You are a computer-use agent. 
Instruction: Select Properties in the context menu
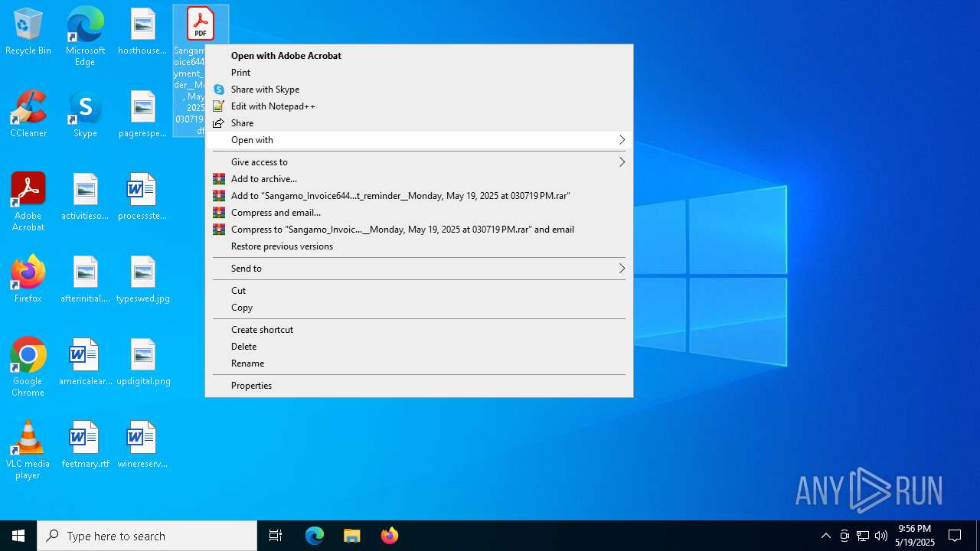(x=251, y=386)
